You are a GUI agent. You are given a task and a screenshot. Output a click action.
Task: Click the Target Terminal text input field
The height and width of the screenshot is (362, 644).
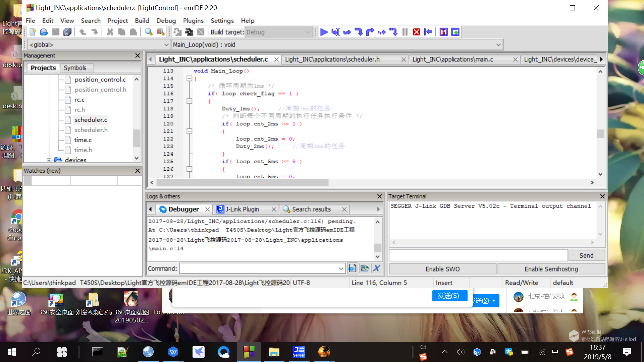click(x=478, y=255)
